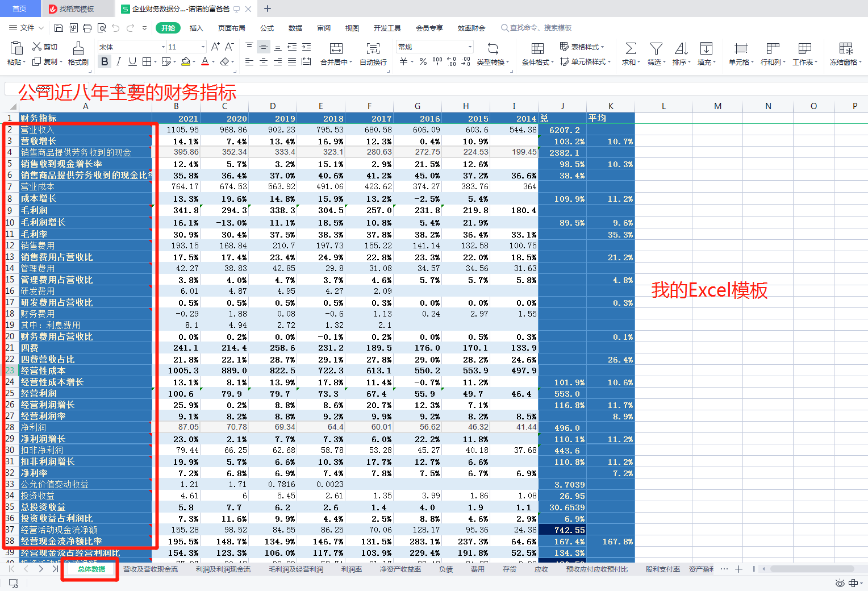Click the Fill (填充) icon
The height and width of the screenshot is (591, 868).
pyautogui.click(x=706, y=54)
